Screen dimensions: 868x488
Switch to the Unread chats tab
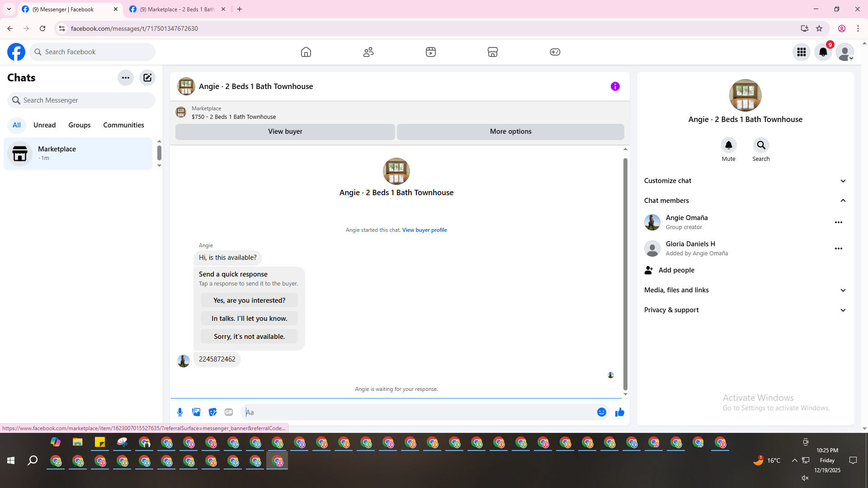tap(44, 125)
